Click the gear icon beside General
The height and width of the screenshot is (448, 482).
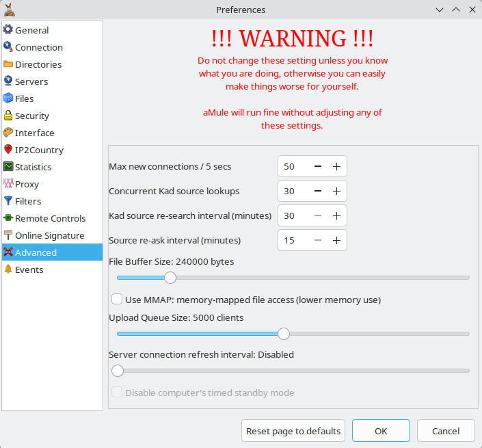(8, 30)
